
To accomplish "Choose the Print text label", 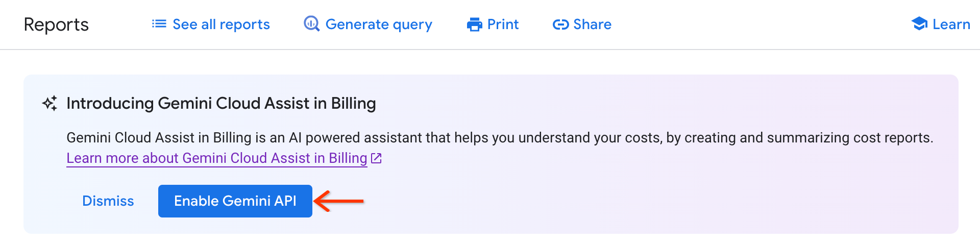I will (503, 25).
